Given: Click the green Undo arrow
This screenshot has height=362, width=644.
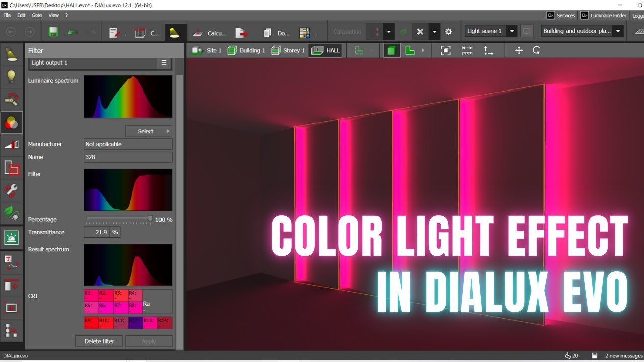Looking at the screenshot, I should (73, 32).
